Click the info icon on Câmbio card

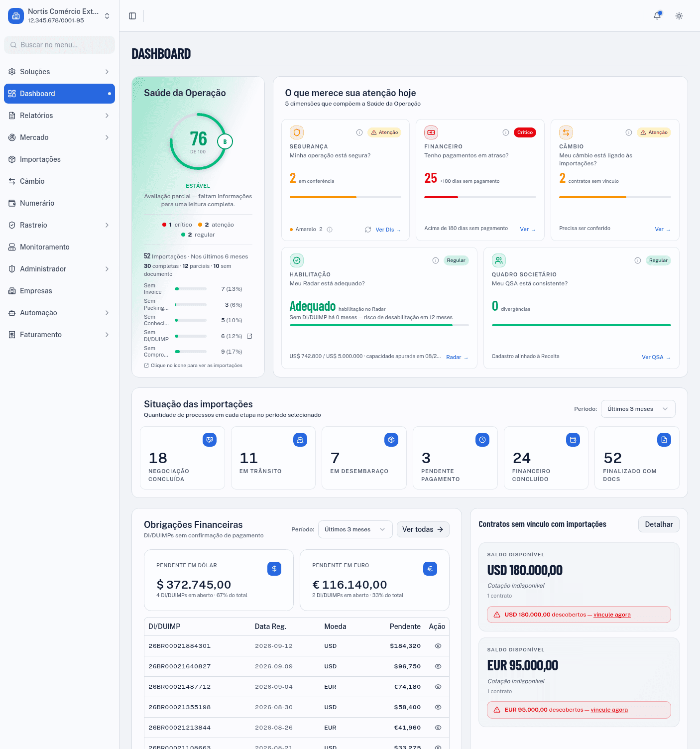click(x=629, y=132)
